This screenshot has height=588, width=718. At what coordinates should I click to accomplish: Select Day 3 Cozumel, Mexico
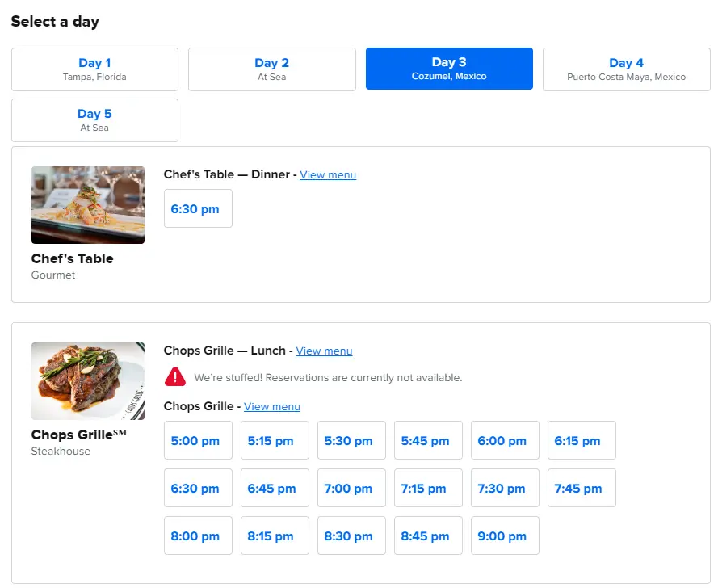449,69
